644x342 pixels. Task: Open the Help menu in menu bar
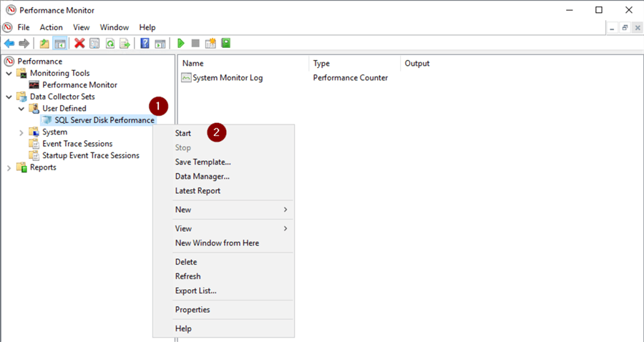point(147,27)
